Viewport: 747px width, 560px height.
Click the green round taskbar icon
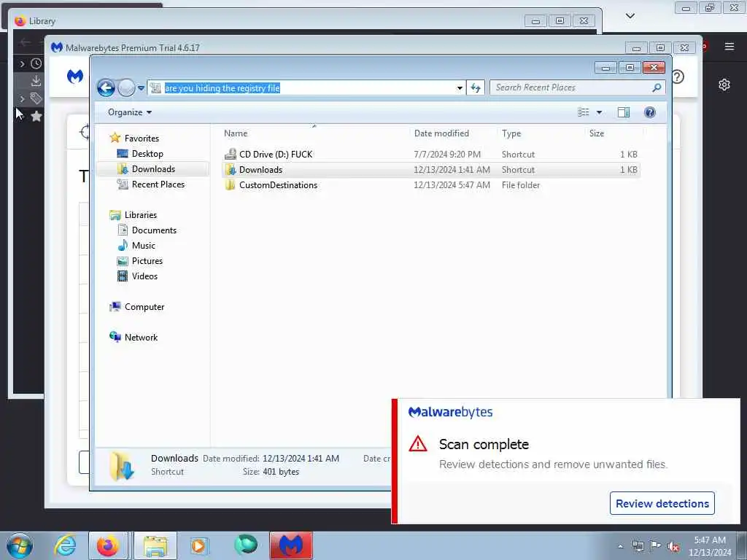coord(246,545)
